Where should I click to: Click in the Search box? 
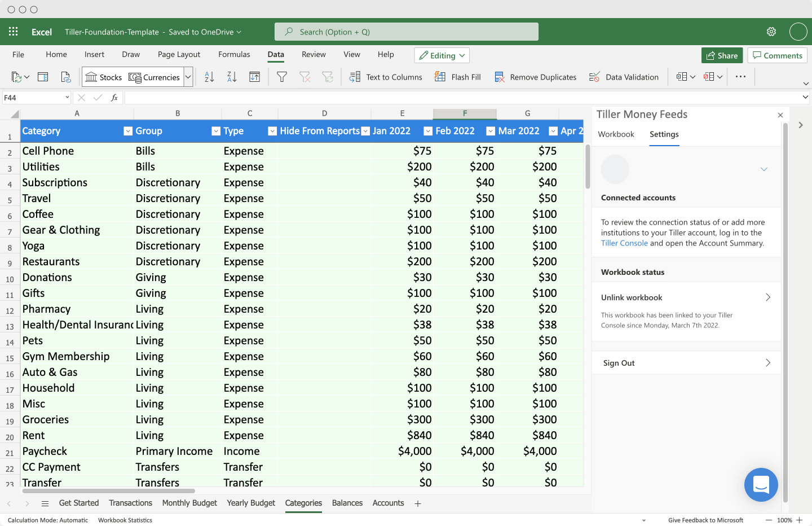[x=407, y=32]
